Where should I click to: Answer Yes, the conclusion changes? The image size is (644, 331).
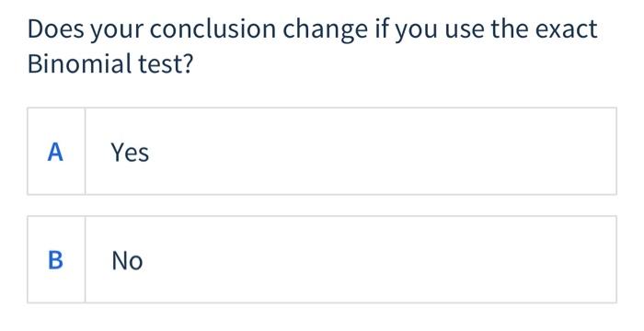322,151
